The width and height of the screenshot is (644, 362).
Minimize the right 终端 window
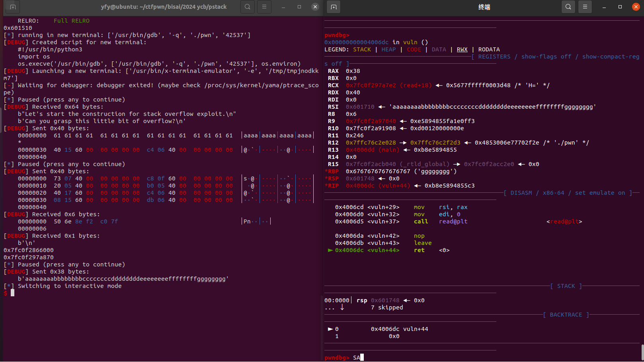[x=604, y=7]
